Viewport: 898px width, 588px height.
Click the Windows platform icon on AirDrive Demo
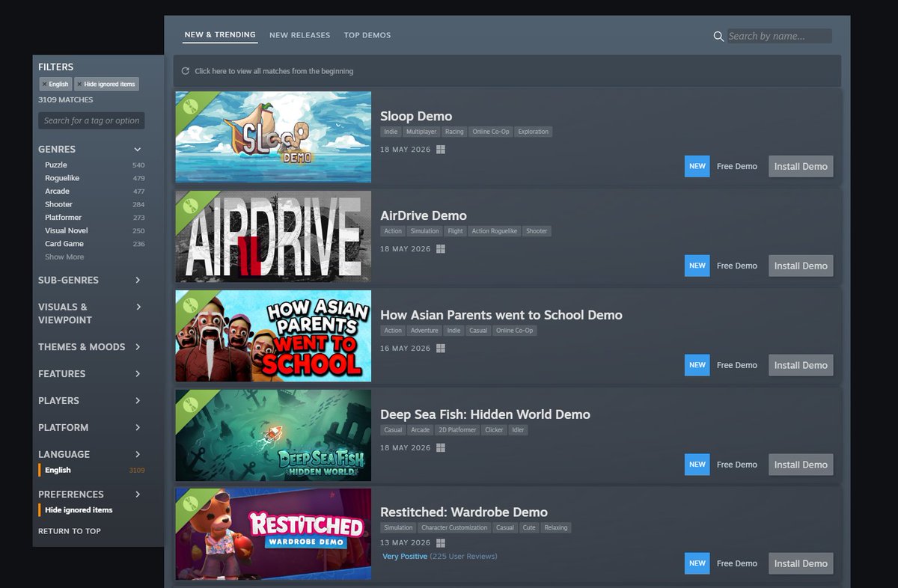[441, 249]
